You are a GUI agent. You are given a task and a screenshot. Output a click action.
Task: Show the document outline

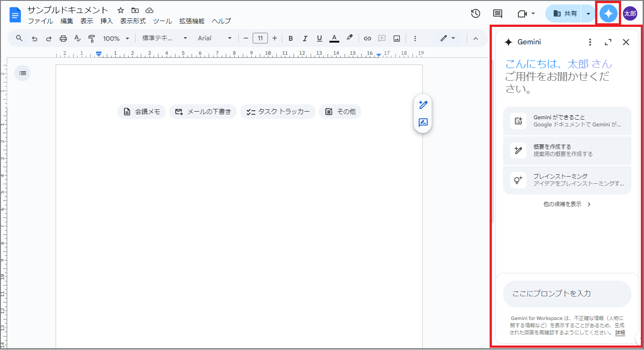coord(23,73)
